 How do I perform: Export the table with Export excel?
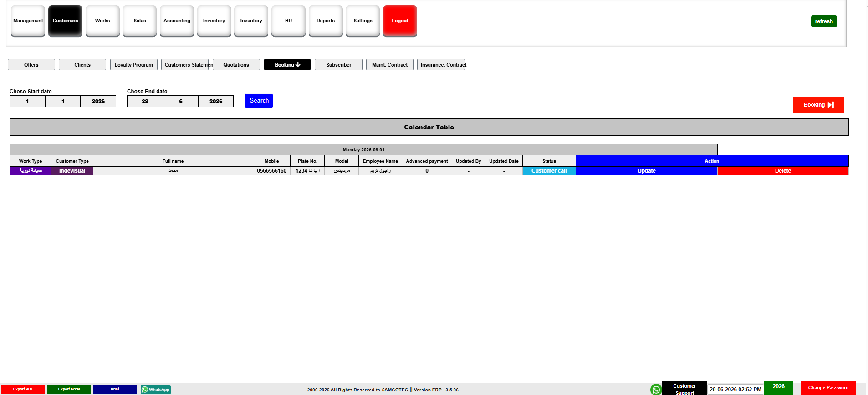(x=69, y=390)
